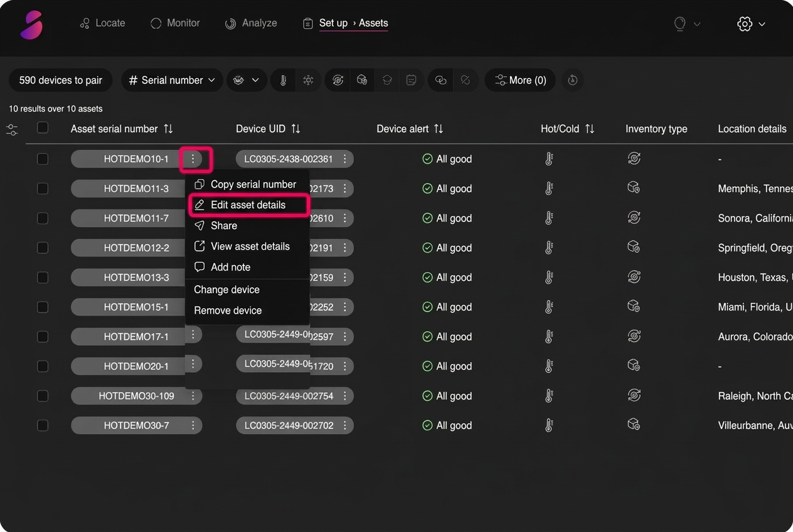Click the Inventory type column header

pos(656,129)
